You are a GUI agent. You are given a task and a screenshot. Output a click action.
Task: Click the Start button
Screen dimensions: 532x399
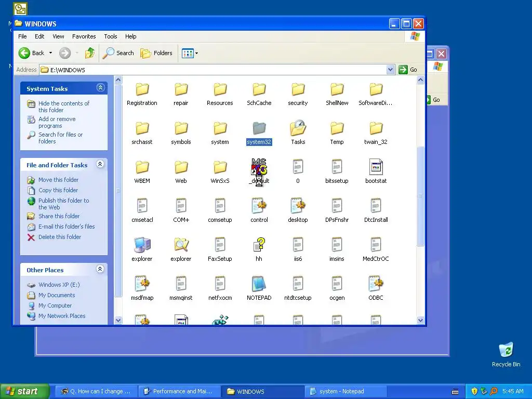coord(24,391)
